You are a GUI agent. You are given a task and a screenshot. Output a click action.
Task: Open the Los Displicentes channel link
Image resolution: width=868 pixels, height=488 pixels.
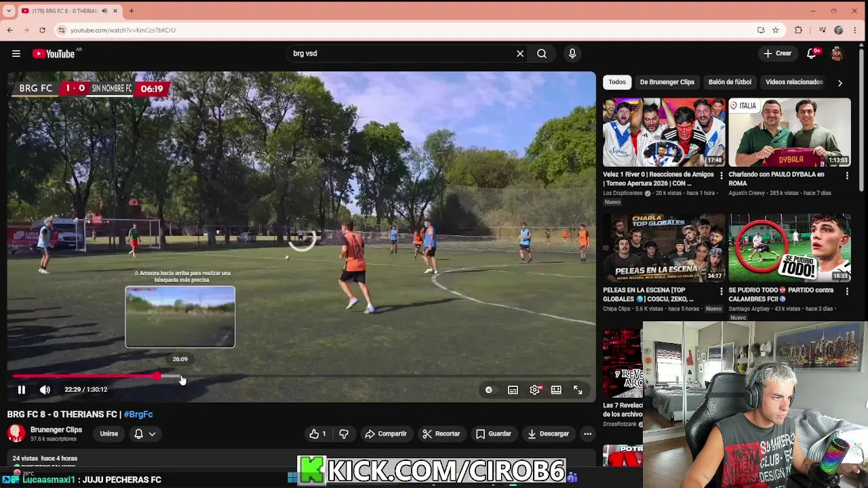(x=623, y=193)
